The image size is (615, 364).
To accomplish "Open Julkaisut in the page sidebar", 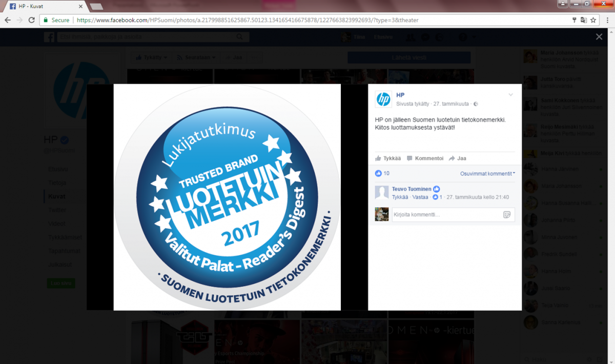I will click(60, 265).
